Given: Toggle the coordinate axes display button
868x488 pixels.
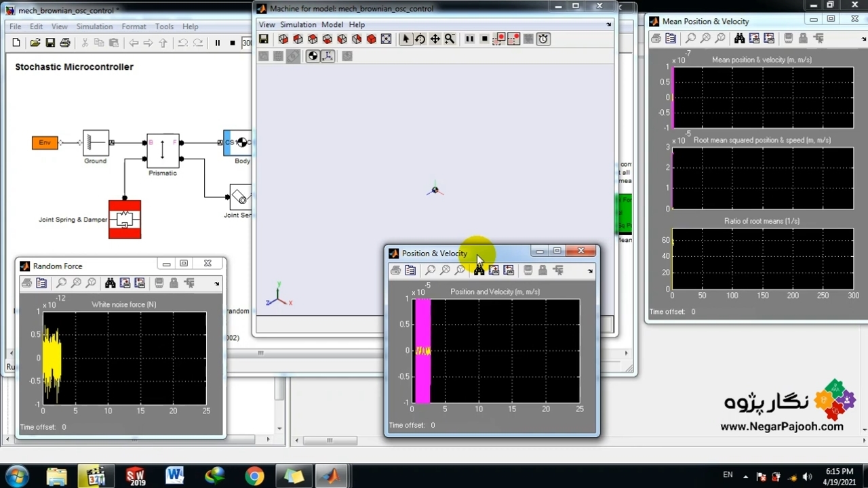Looking at the screenshot, I should pyautogui.click(x=328, y=56).
